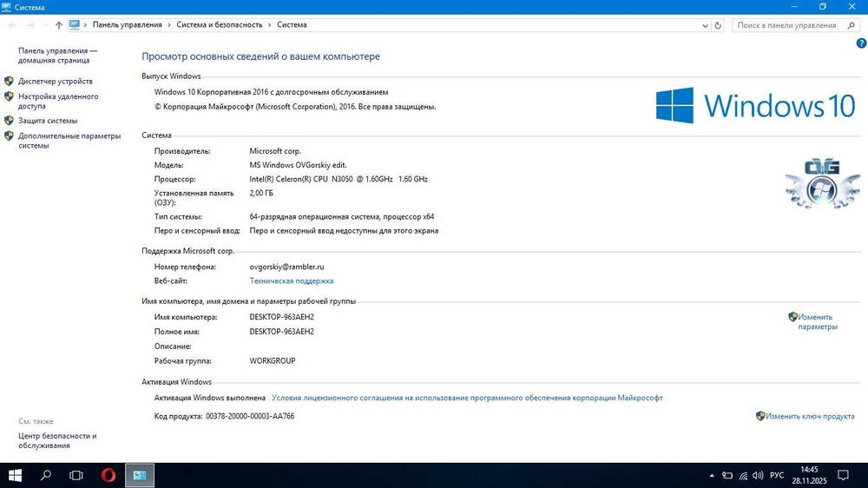Viewport: 868px width, 488px height.
Task: Click the System window taskbar button
Action: coord(140,475)
